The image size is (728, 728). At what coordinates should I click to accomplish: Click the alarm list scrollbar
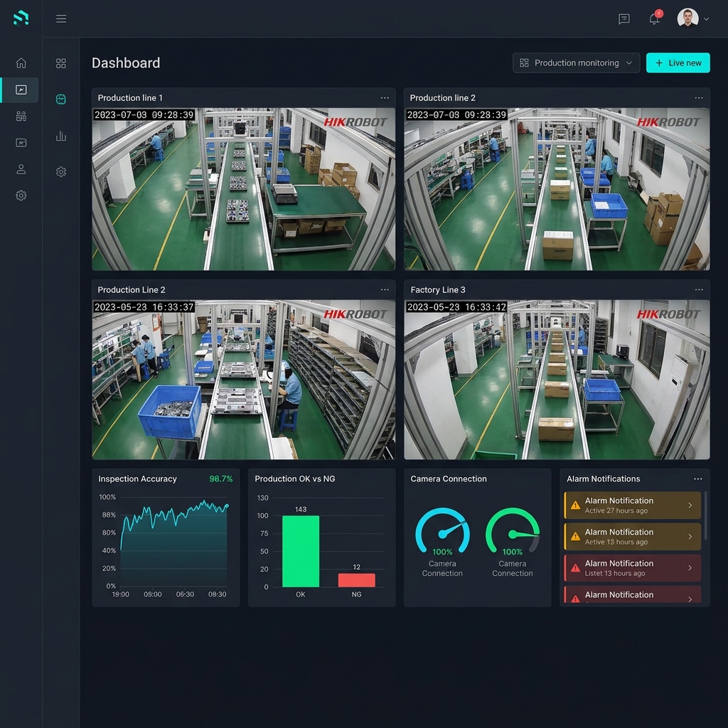coord(706,515)
